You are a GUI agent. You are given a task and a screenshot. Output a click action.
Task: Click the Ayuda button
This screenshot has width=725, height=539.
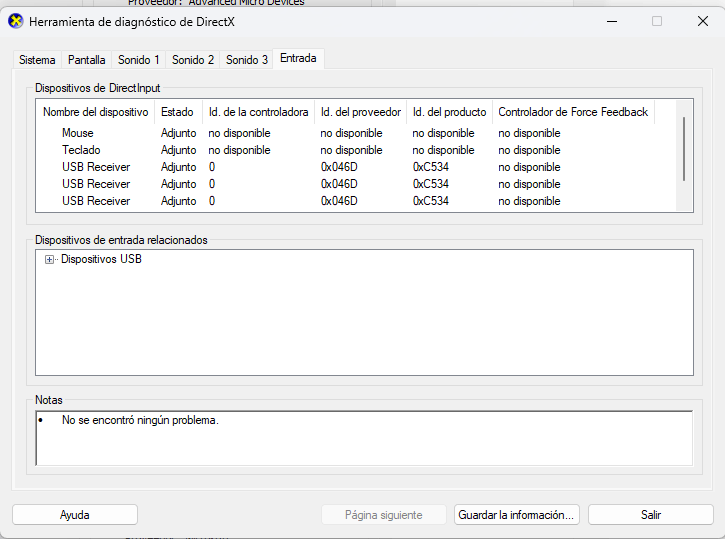[75, 514]
